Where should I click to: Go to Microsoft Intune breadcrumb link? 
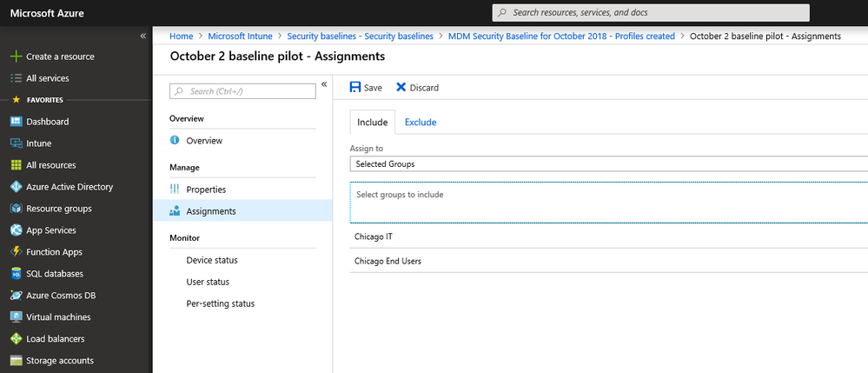click(x=241, y=36)
